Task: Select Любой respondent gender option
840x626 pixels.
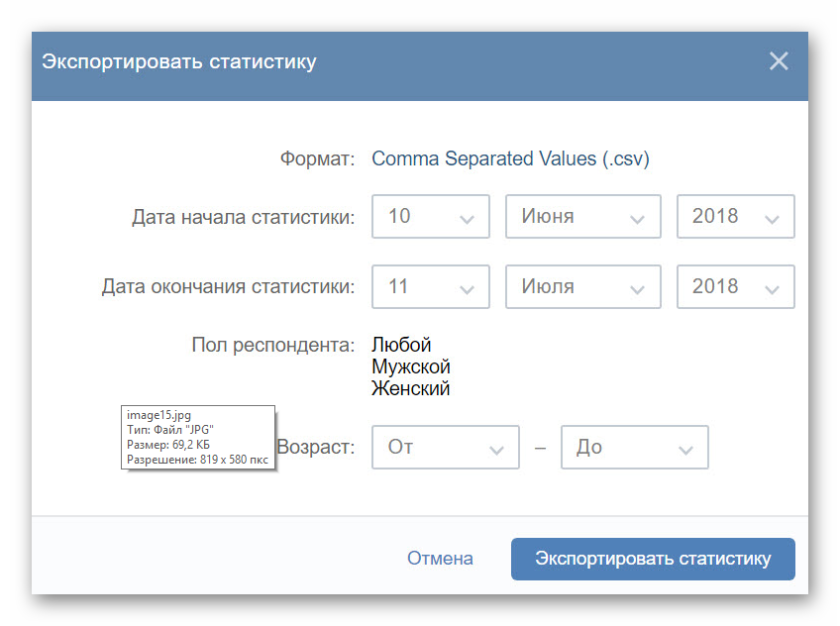Action: (401, 345)
